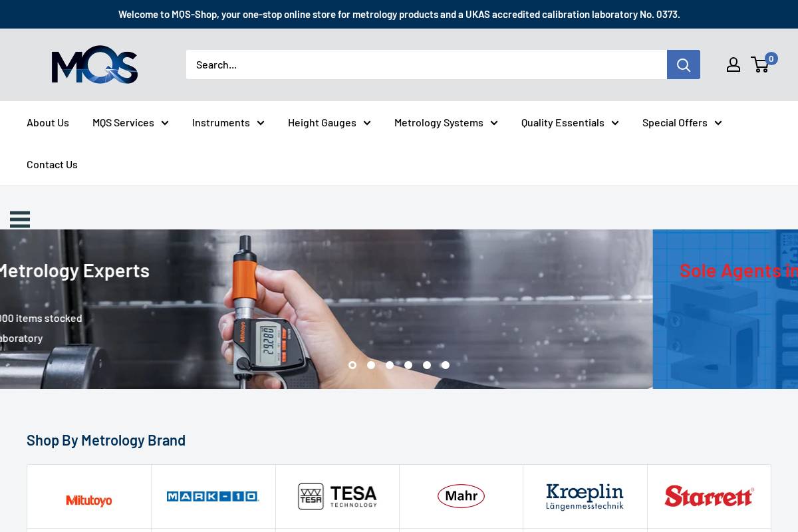Image resolution: width=798 pixels, height=532 pixels.
Task: Click the Kroeplin Längenmesstechnik logo
Action: (585, 496)
